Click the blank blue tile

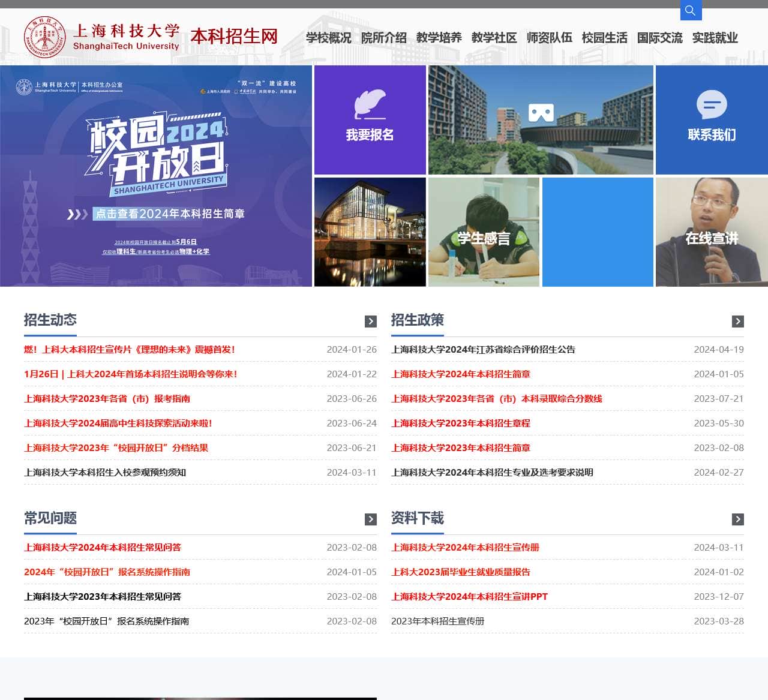coord(598,232)
